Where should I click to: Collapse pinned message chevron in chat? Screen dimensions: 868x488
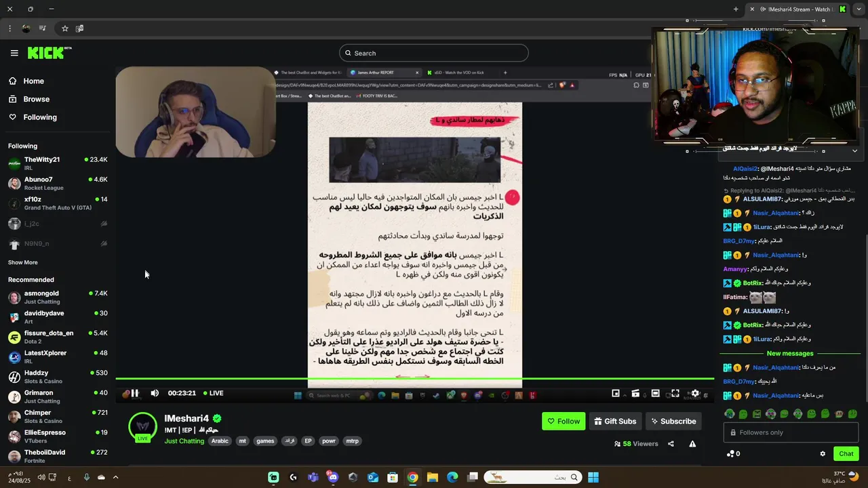pos(854,151)
